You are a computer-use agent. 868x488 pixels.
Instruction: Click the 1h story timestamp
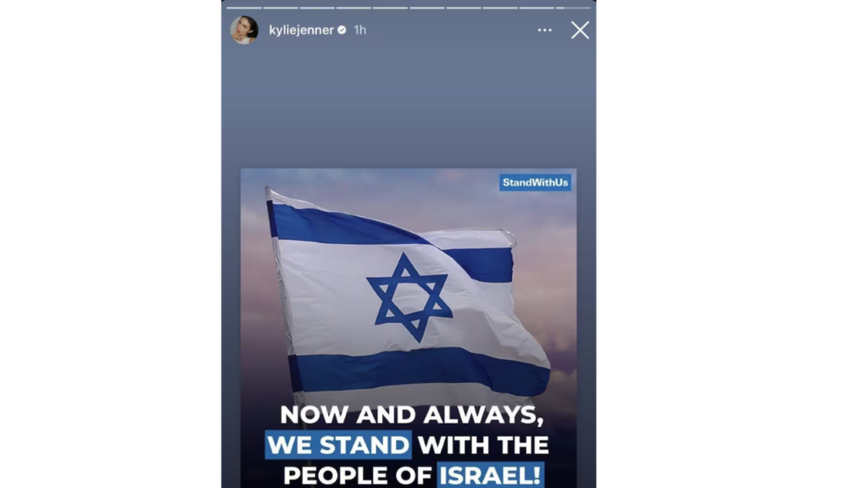coord(360,30)
